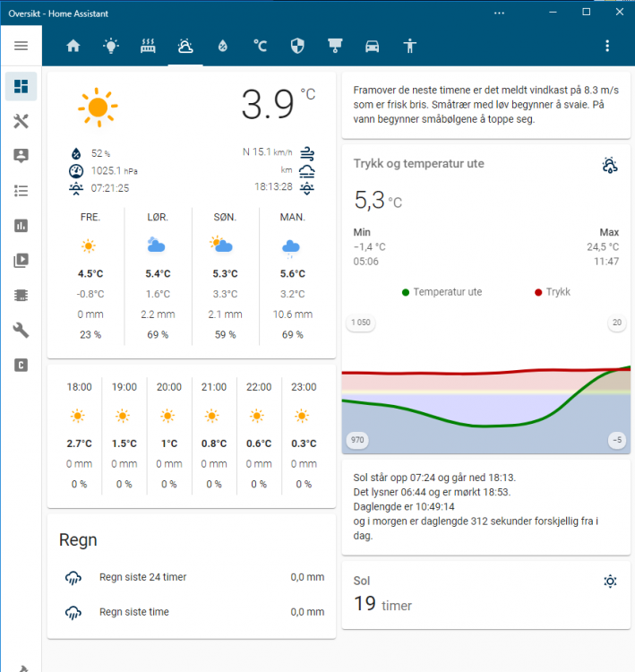The image size is (635, 672).
Task: Click the Regn siste time row
Action: pos(192,613)
